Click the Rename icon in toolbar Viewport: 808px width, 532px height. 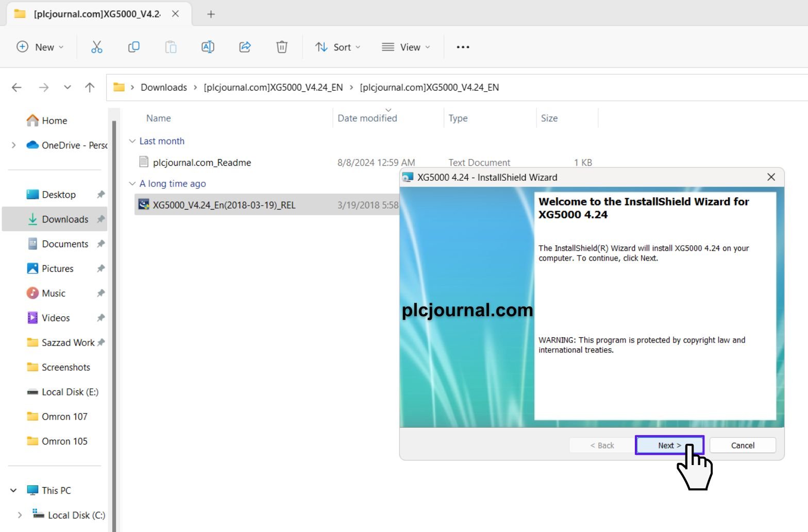pyautogui.click(x=208, y=47)
